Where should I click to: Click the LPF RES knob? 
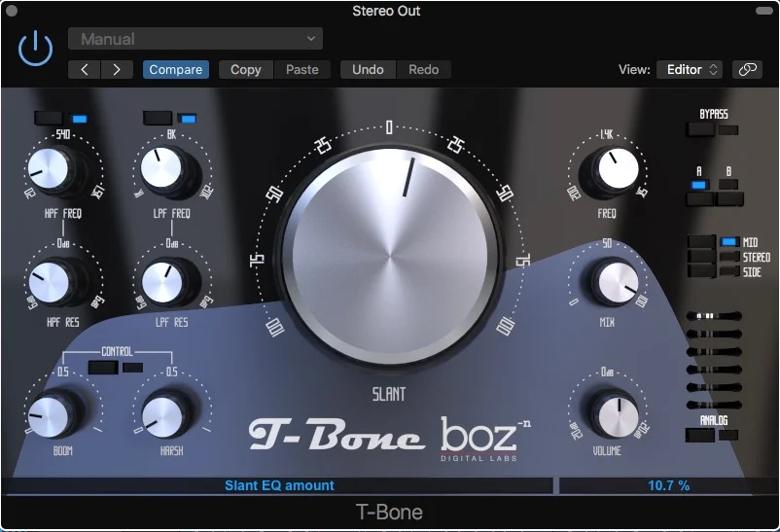[162, 283]
